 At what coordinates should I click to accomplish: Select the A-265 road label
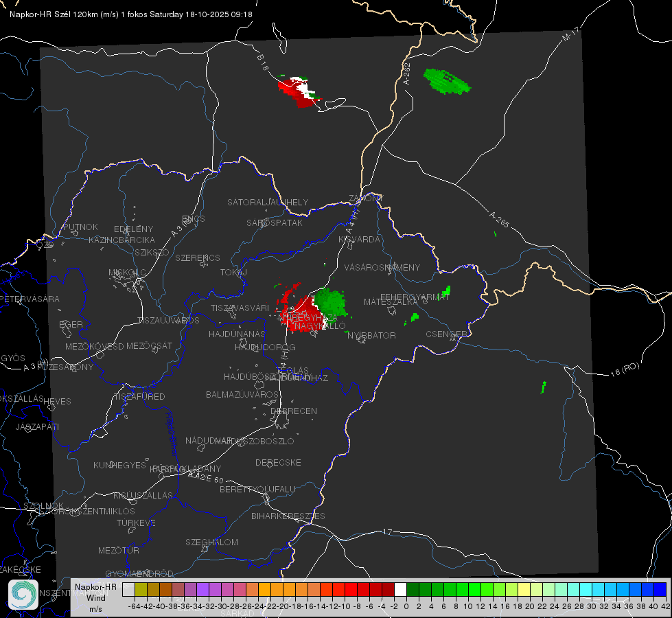[499, 219]
